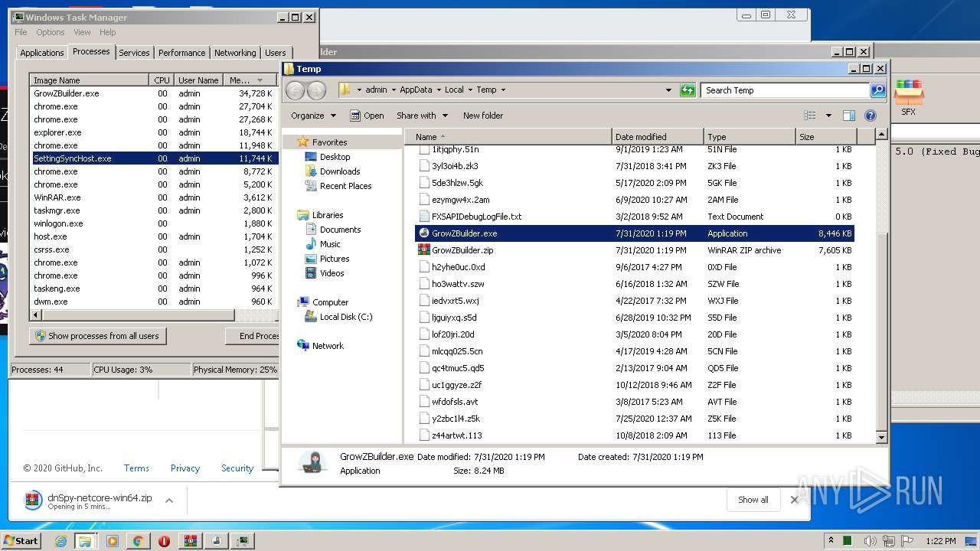Viewport: 980px width, 551px height.
Task: Click the Terms link on GitHub page
Action: click(136, 468)
